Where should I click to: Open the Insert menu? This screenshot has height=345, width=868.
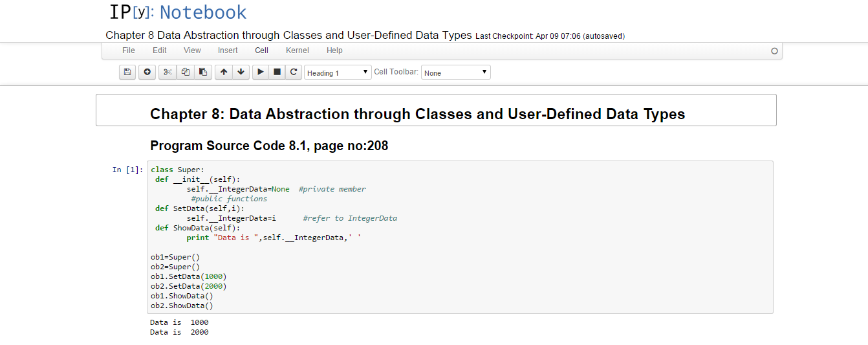pyautogui.click(x=228, y=50)
